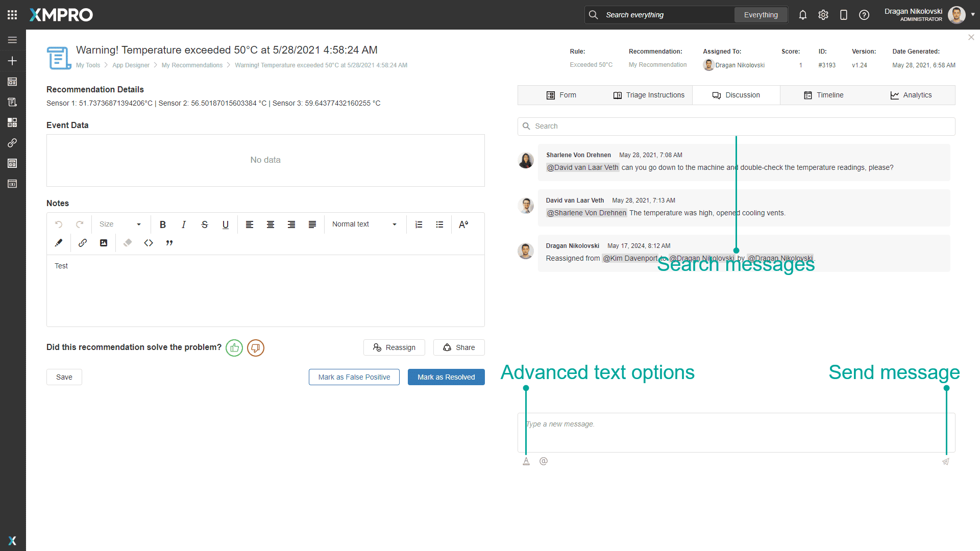This screenshot has height=551, width=980.
Task: Give a thumbs down to the recommendation
Action: point(255,347)
